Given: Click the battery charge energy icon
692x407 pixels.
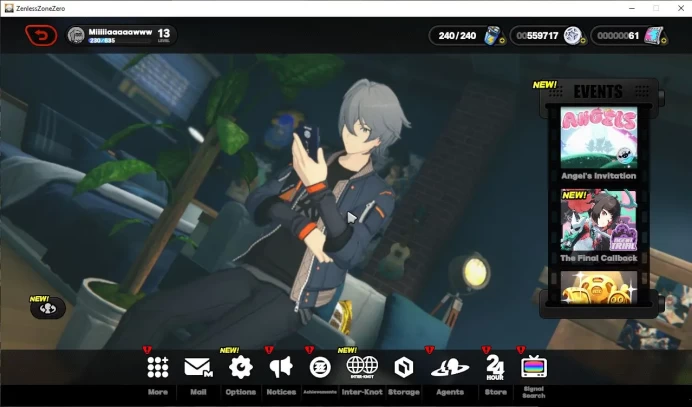Looking at the screenshot, I should 493,36.
